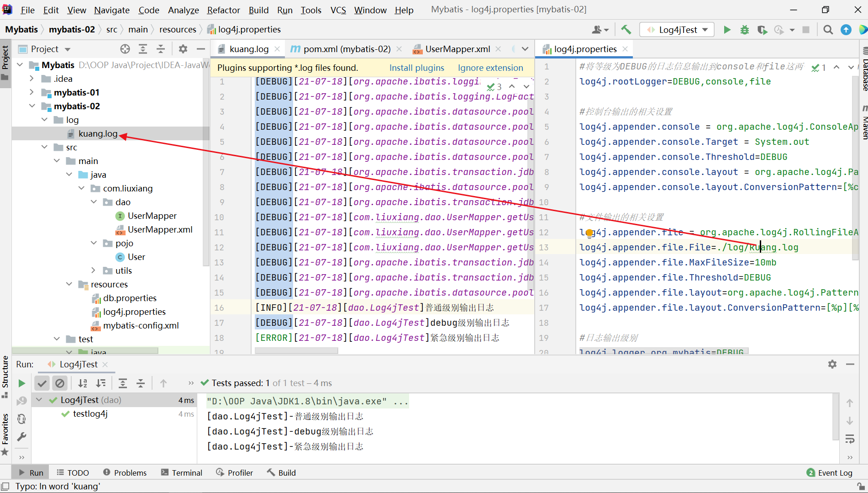Open the Structure tool window
This screenshot has width=868, height=493.
[5, 376]
